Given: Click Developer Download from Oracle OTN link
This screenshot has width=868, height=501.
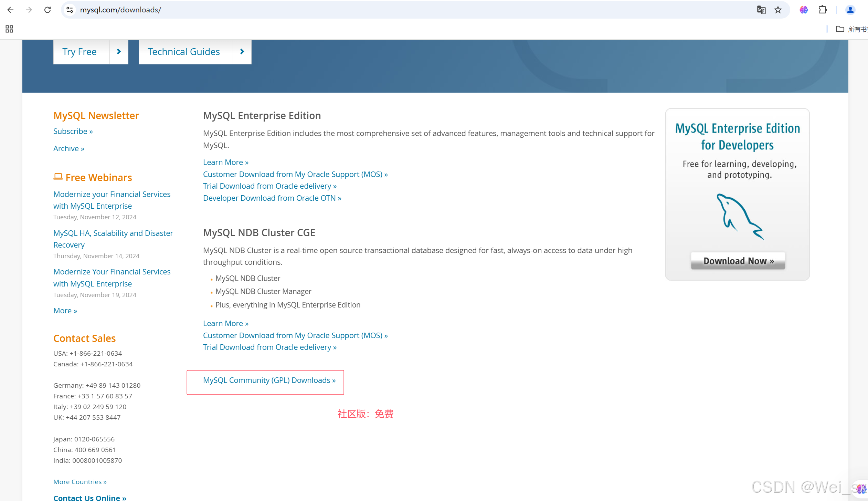Looking at the screenshot, I should (272, 198).
